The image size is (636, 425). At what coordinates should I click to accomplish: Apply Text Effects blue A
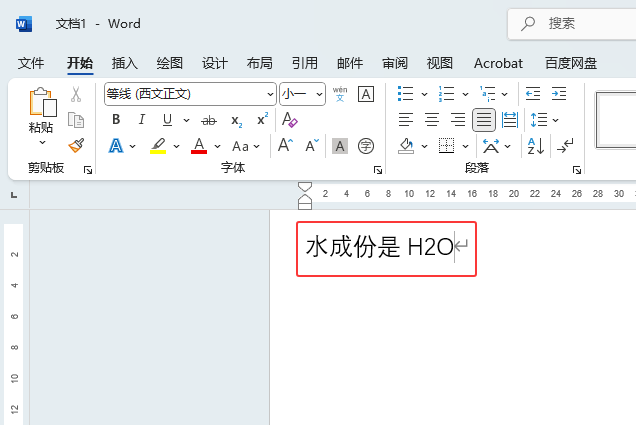coord(116,146)
